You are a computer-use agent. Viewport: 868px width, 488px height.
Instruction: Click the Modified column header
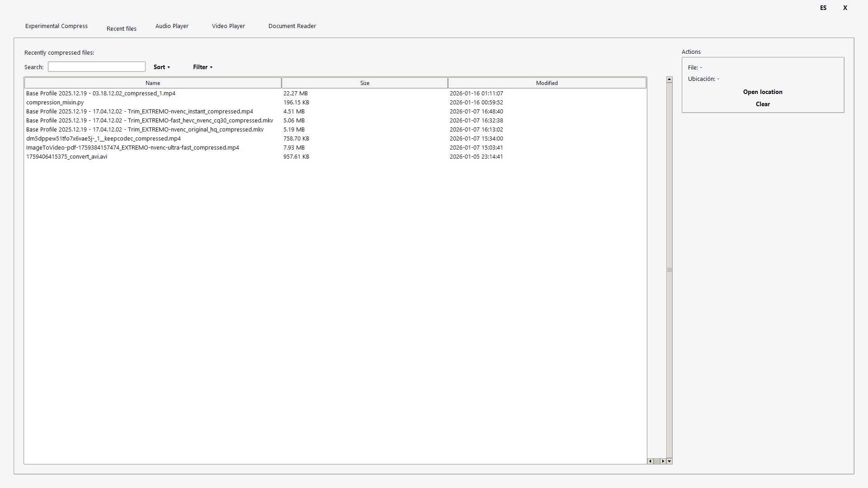pos(547,83)
